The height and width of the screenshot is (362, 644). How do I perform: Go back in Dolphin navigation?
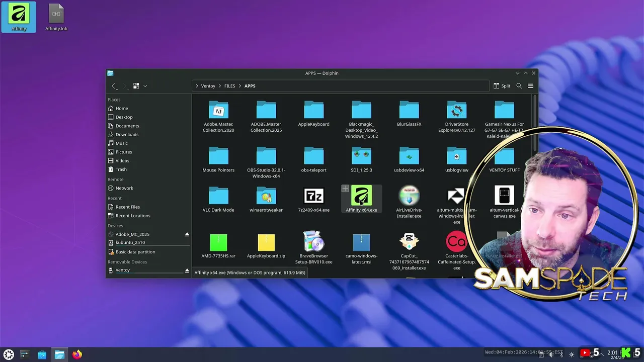[114, 86]
